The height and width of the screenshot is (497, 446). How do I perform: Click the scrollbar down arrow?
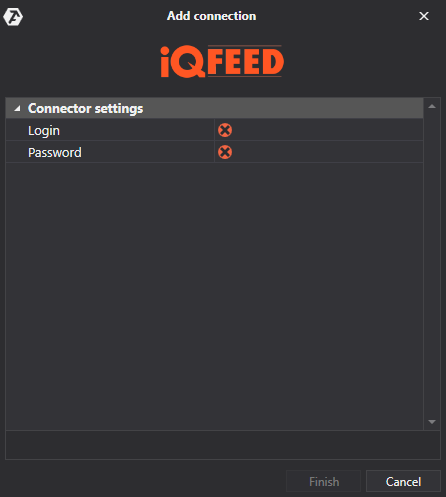coord(432,422)
